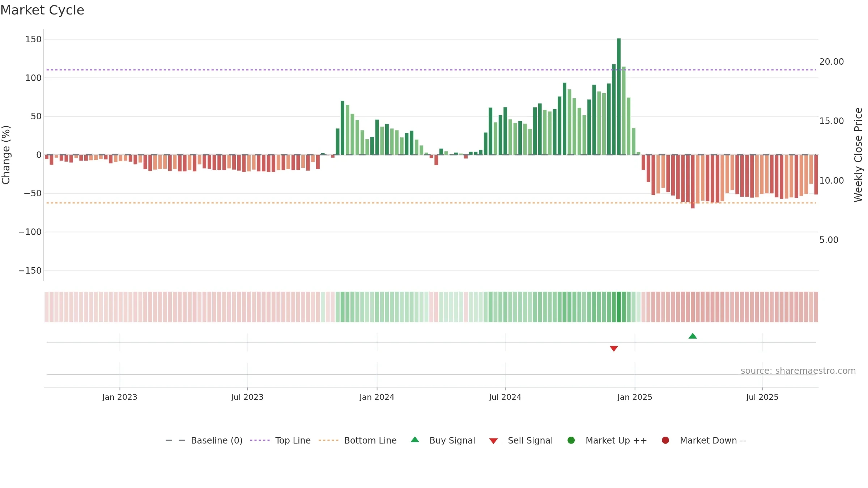The height and width of the screenshot is (488, 868).
Task: Click the lowest red bar dipping below the bottom line
Action: coord(693,181)
